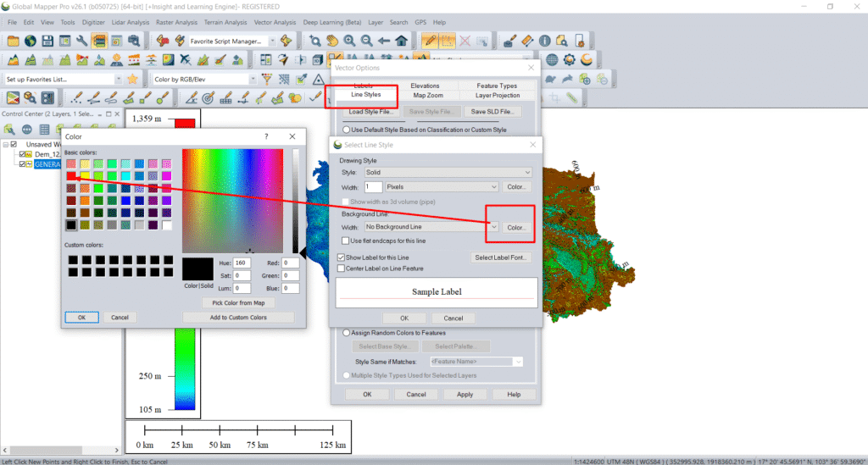Click the Load Style File button

point(370,112)
